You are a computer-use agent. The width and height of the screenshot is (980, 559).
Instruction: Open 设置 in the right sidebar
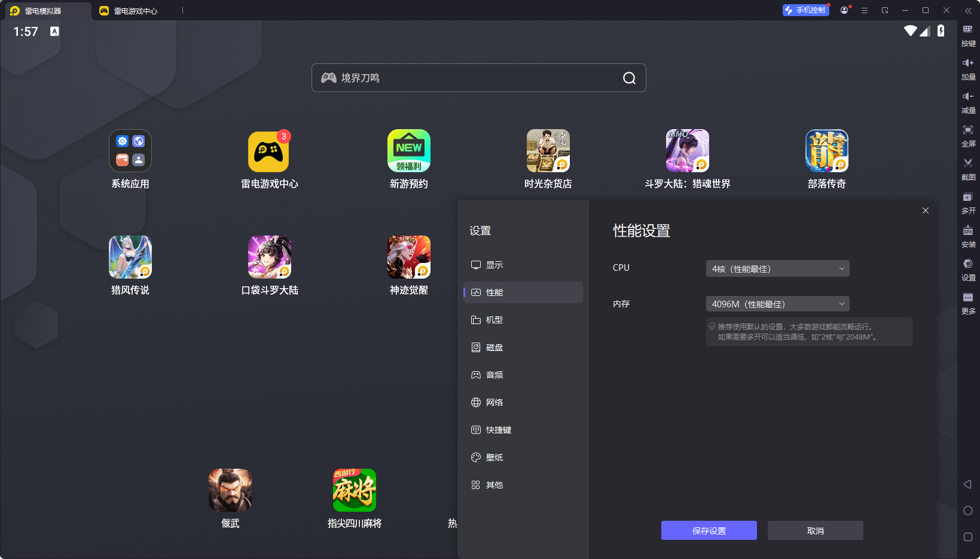pos(968,270)
